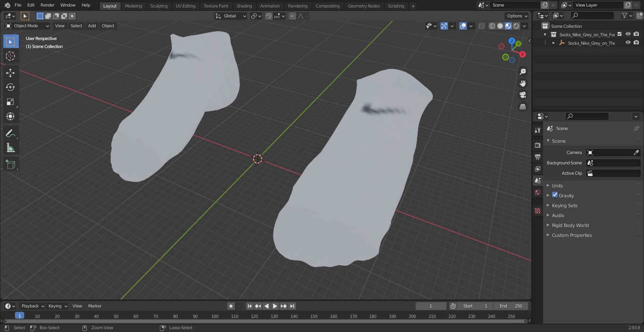This screenshot has height=332, width=644.
Task: Open the Render menu
Action: point(47,5)
